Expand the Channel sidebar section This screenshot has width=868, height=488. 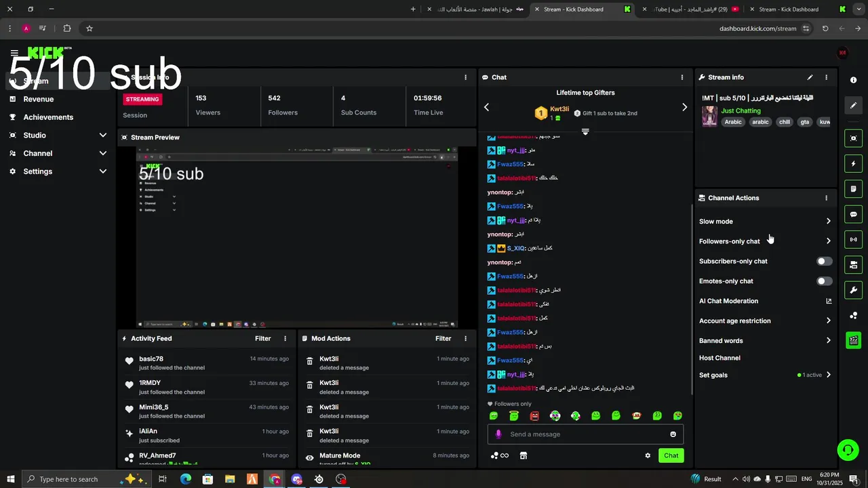[x=103, y=153]
